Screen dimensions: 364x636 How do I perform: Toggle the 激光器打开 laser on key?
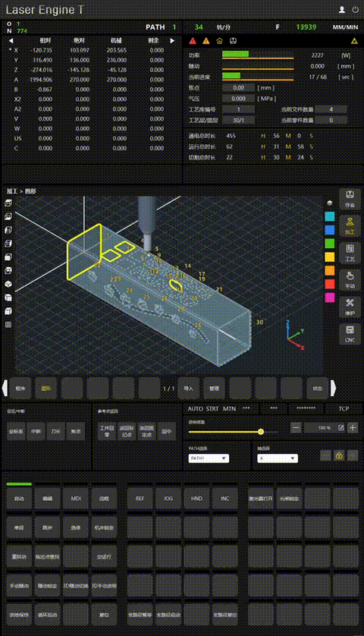click(261, 499)
